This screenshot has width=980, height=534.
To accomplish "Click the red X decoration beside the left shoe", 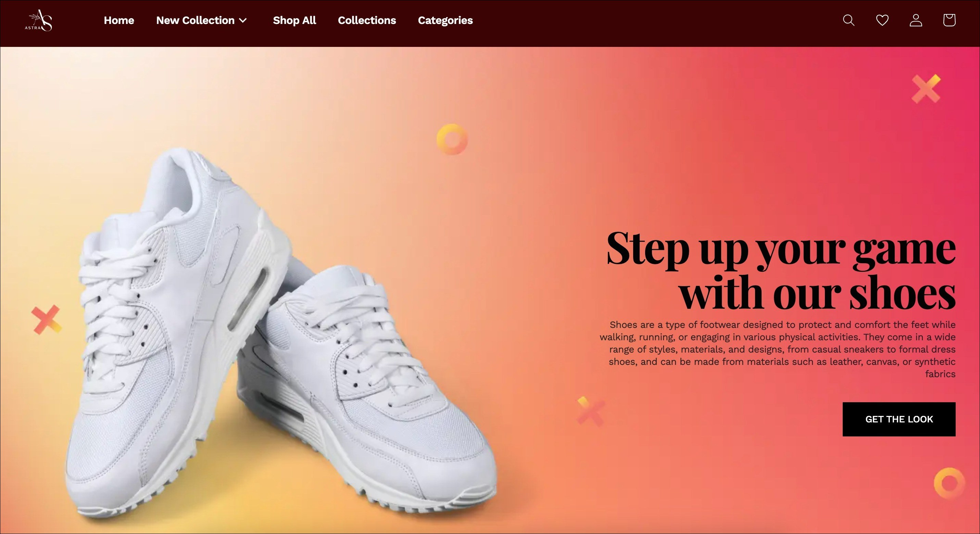I will tap(46, 319).
